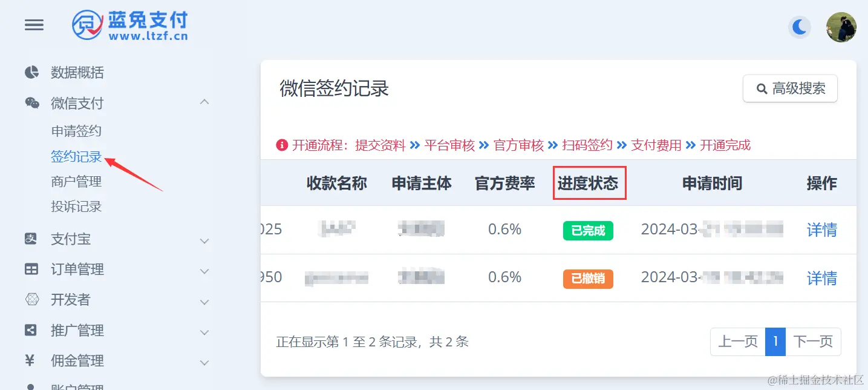
Task: Click 0.6% rate in the 已完成 row
Action: point(505,230)
